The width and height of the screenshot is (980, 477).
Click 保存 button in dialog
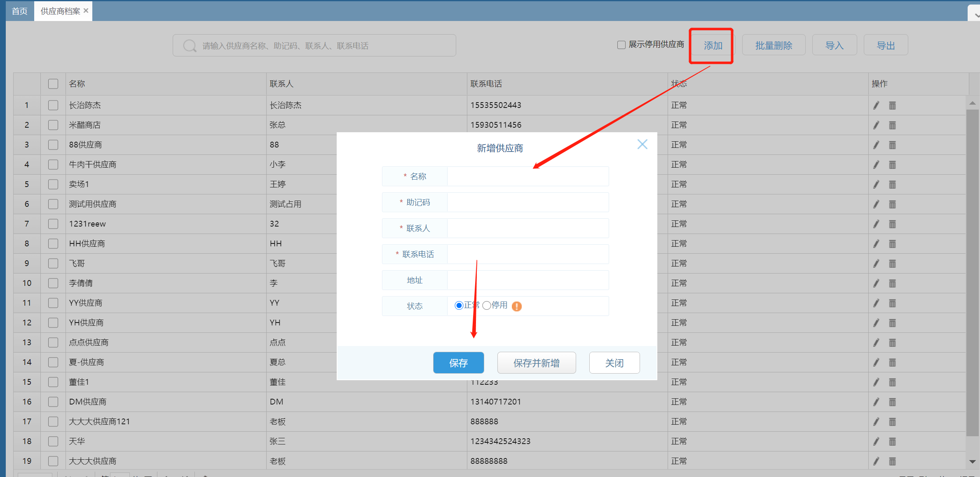pos(458,363)
